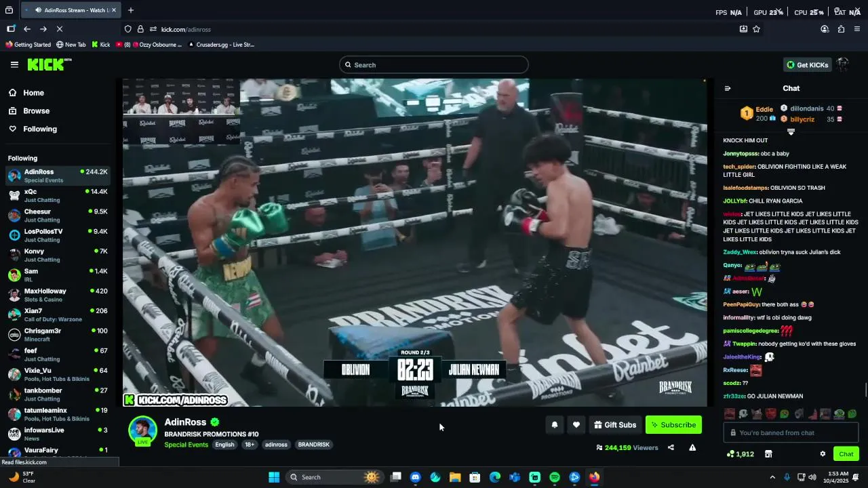Click the Firefox address bar URL
Image resolution: width=868 pixels, height=488 pixels.
[x=186, y=29]
